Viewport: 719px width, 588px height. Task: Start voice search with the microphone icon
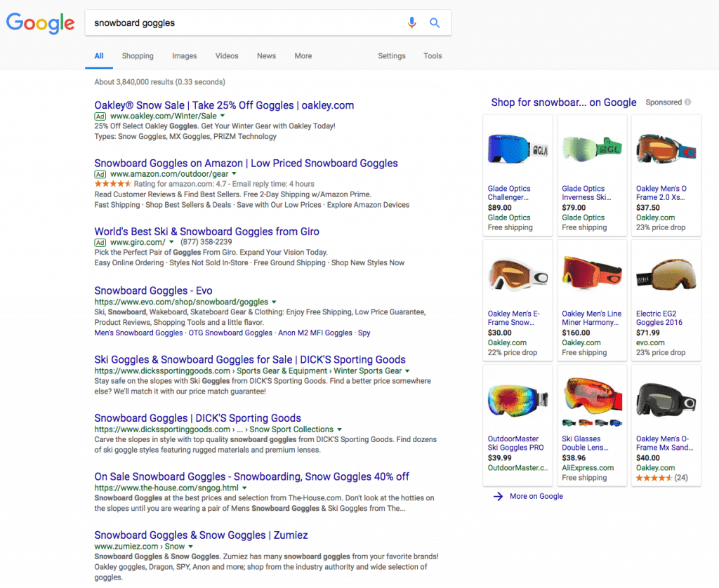(411, 22)
